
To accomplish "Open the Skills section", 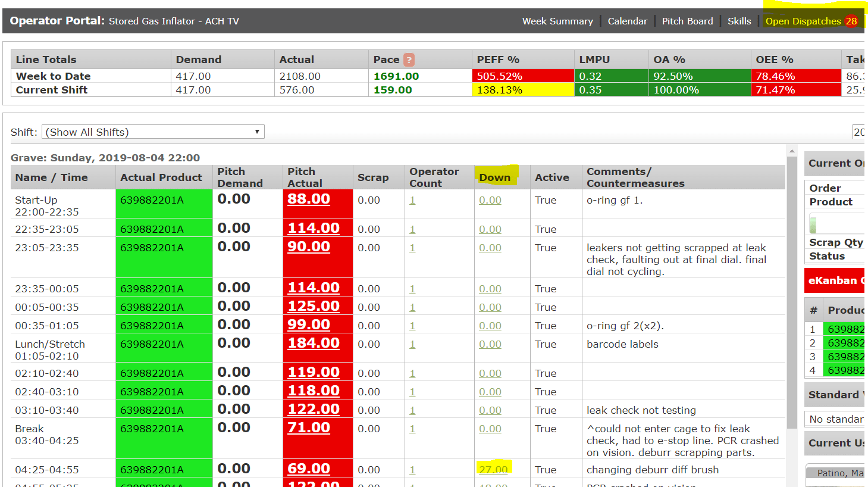I will [739, 21].
